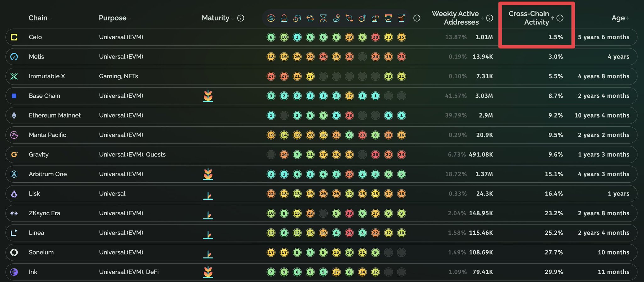The image size is (644, 282).
Task: Click the Arbitrum One maturity flower icon
Action: (208, 174)
